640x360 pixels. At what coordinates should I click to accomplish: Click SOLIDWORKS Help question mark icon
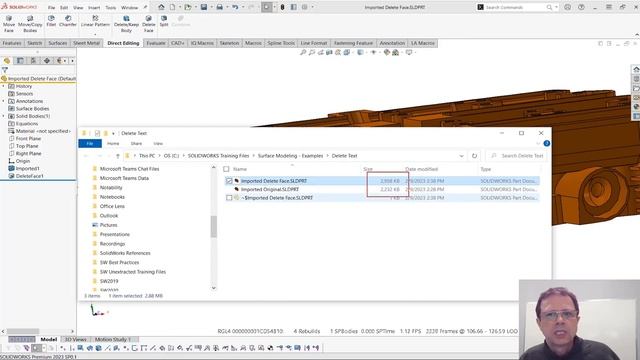(581, 7)
